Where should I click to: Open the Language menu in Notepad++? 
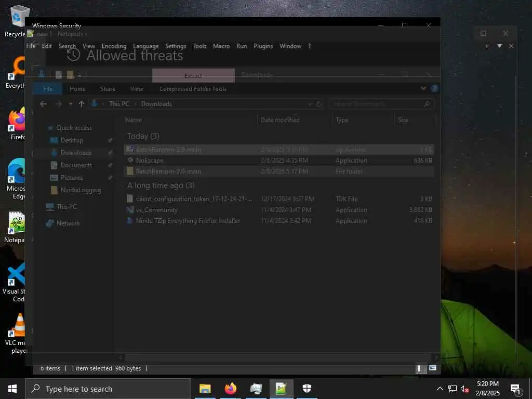146,46
